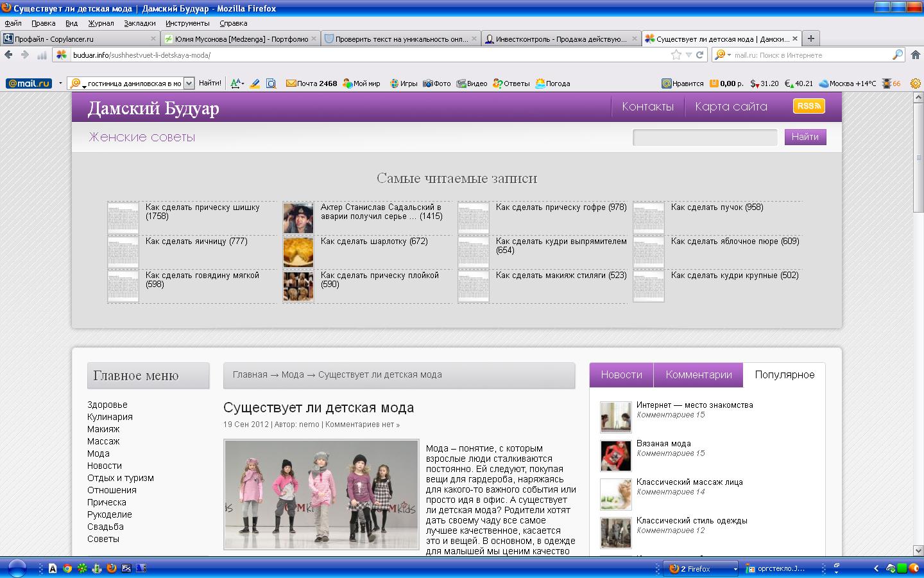Open the Инструменты menu
This screenshot has height=578, width=924.
click(x=187, y=23)
